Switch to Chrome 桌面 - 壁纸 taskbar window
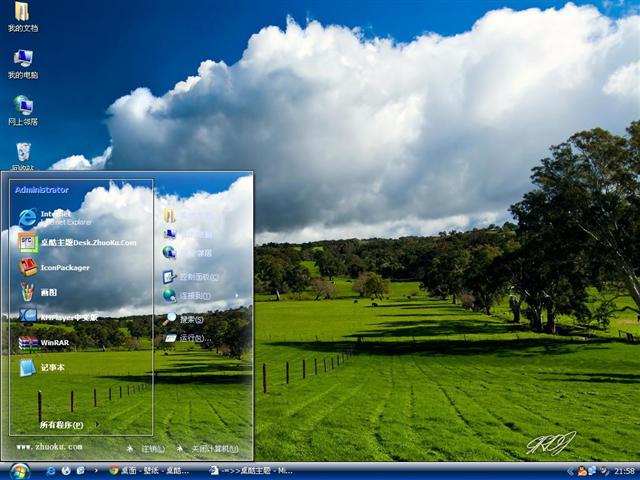640x480 pixels. click(149, 471)
